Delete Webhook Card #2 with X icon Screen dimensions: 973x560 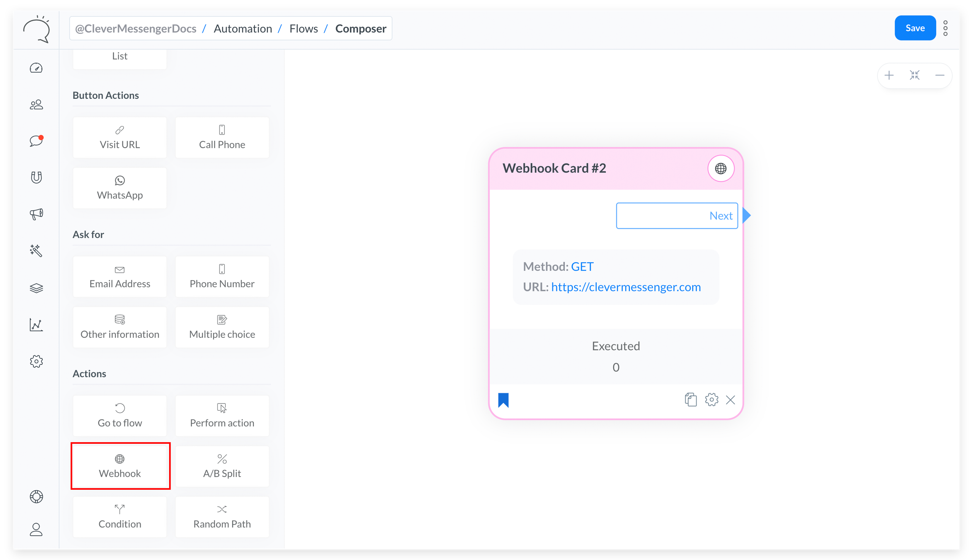coord(730,400)
